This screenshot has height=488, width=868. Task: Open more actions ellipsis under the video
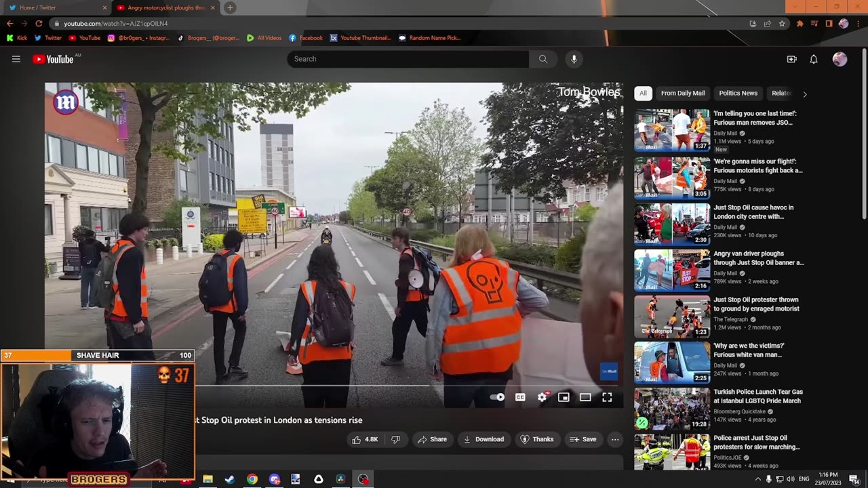click(615, 439)
